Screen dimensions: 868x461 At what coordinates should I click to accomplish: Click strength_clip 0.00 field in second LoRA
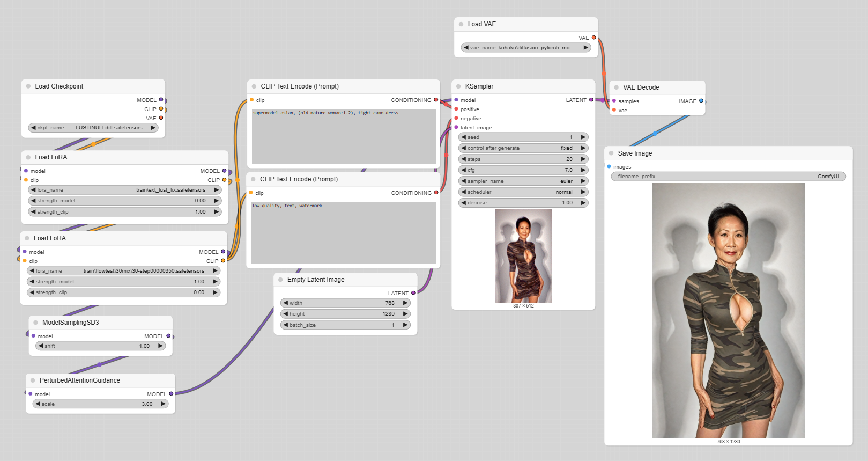[124, 292]
